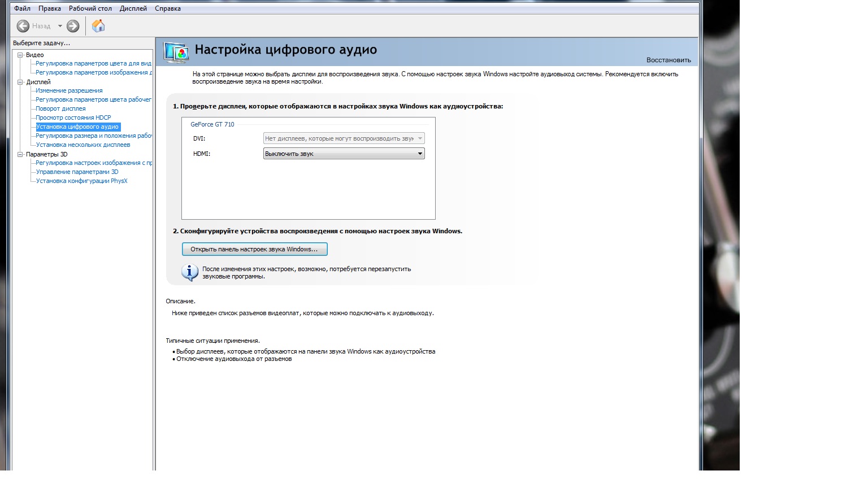Collapse the Дисплей tree node
Screen dimensions: 868x488
click(x=20, y=82)
